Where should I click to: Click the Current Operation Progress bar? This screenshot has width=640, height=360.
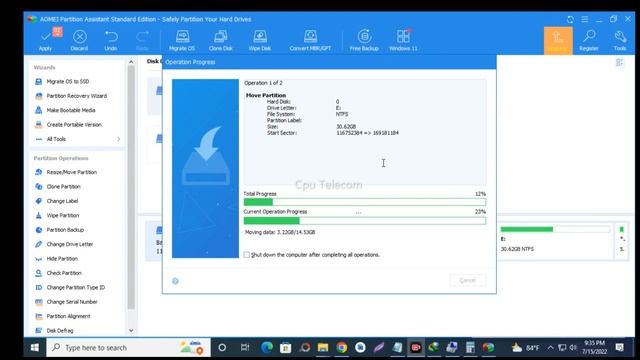click(x=364, y=221)
